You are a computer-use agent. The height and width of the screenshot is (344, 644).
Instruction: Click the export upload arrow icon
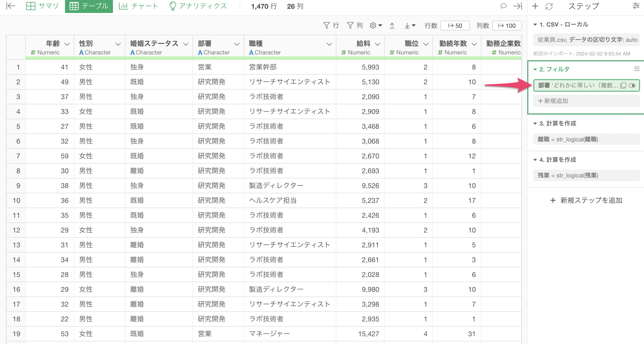[392, 25]
